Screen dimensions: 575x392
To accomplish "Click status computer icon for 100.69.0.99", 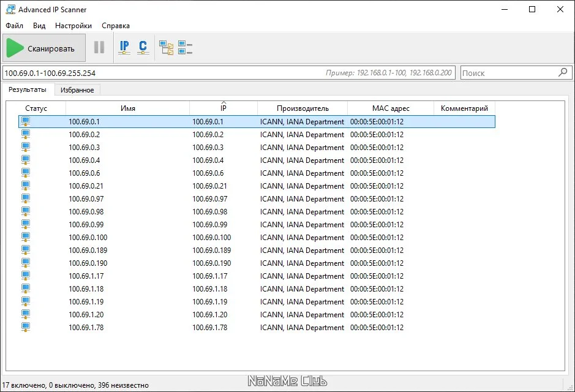I will click(x=25, y=224).
